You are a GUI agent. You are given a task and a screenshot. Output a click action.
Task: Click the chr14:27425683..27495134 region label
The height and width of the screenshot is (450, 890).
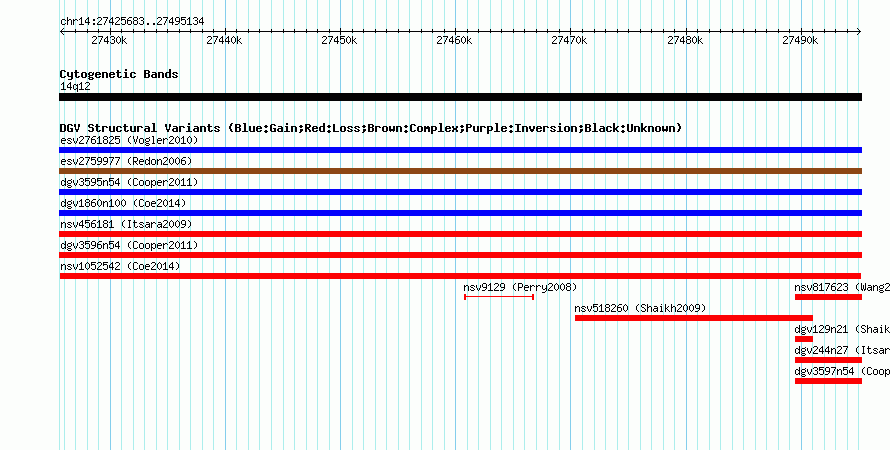pos(132,22)
